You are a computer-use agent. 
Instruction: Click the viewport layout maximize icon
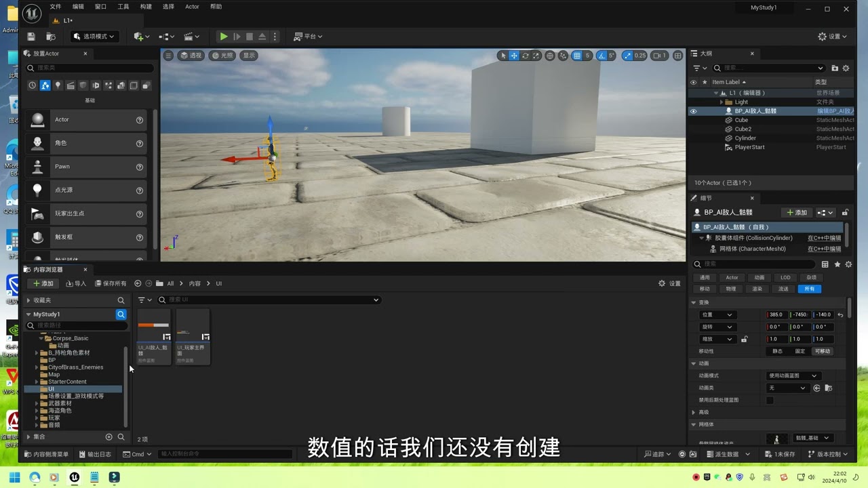(677, 56)
